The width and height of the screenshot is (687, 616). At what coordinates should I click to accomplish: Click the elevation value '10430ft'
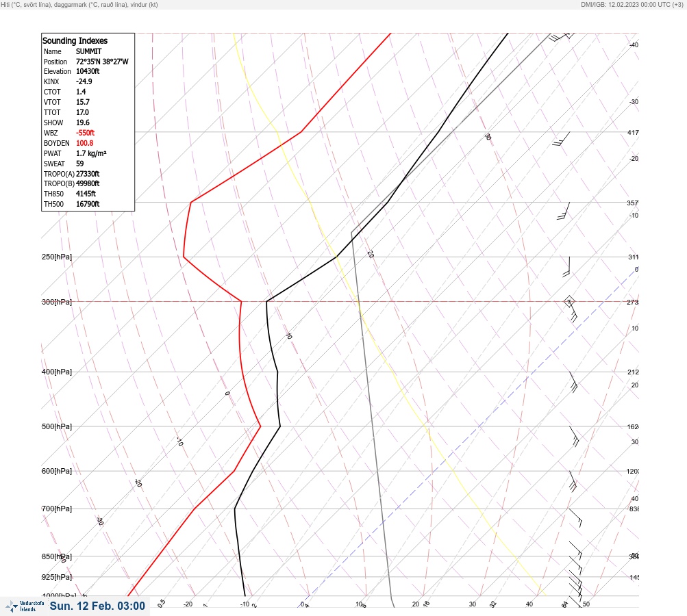click(88, 71)
